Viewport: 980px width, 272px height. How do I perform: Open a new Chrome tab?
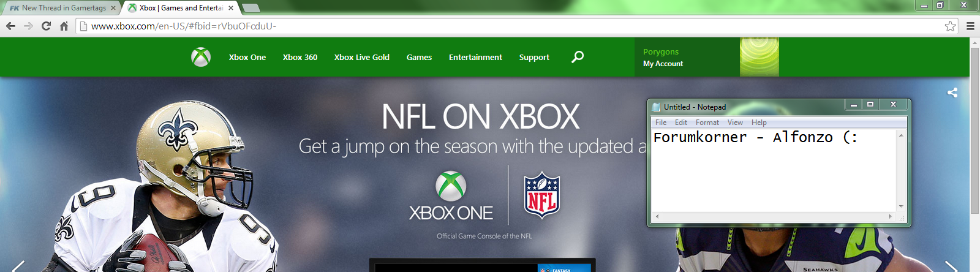click(x=251, y=8)
